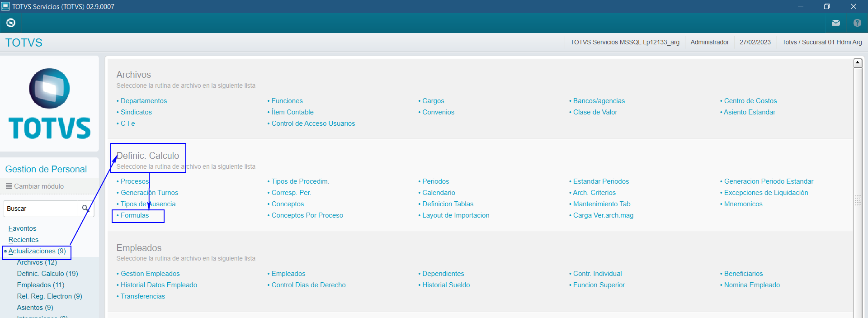Open Transferencias routine
The height and width of the screenshot is (318, 868).
coord(143,296)
